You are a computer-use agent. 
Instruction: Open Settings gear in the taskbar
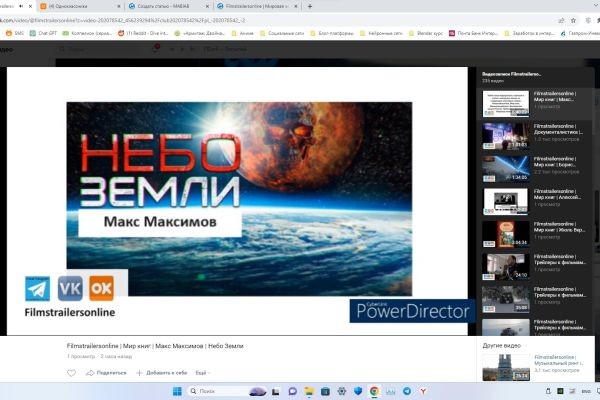342,391
